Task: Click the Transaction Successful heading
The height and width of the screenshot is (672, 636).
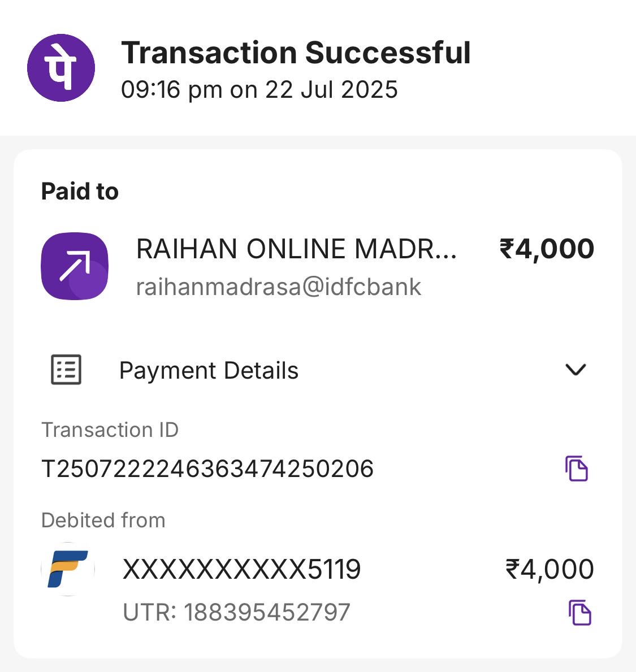Action: coord(296,53)
